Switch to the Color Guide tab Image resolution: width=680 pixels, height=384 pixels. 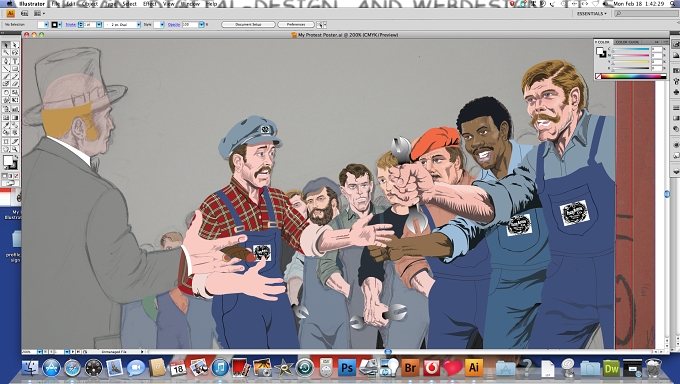coord(627,42)
